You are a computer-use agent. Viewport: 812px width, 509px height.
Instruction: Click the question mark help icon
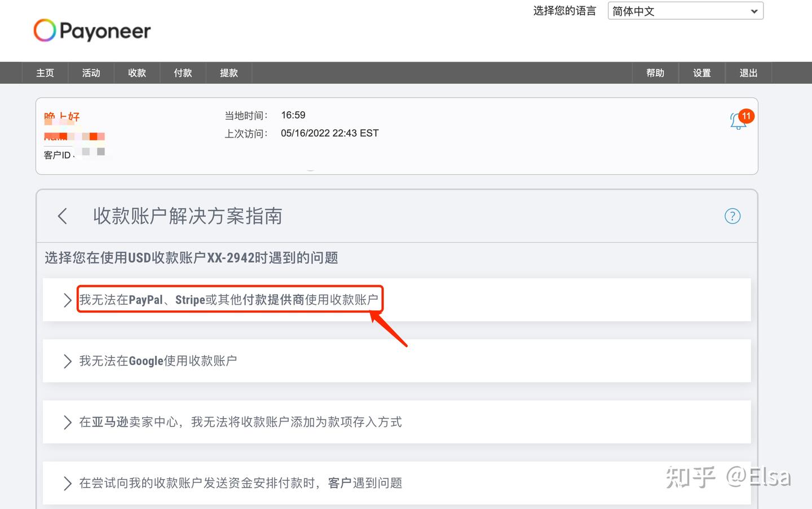tap(732, 216)
